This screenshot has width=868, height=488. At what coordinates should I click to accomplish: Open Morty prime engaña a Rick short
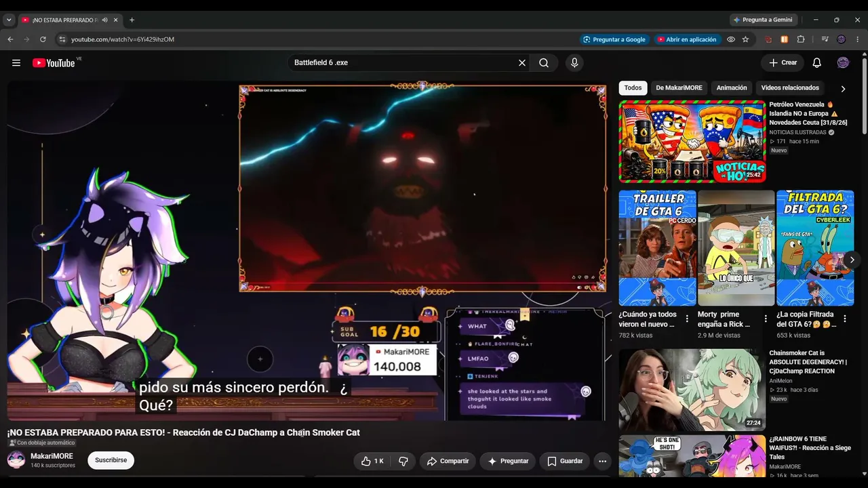[x=736, y=248]
